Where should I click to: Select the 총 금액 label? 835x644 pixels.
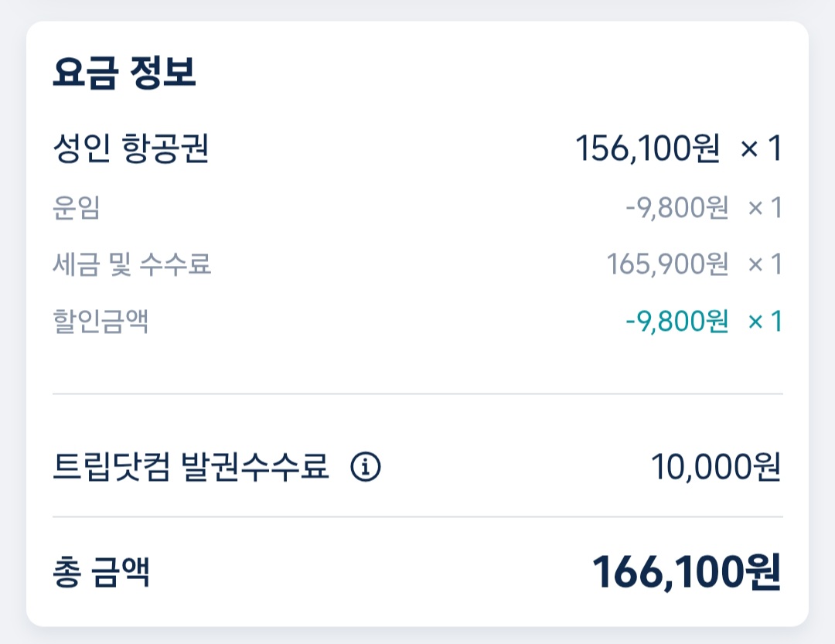click(101, 573)
